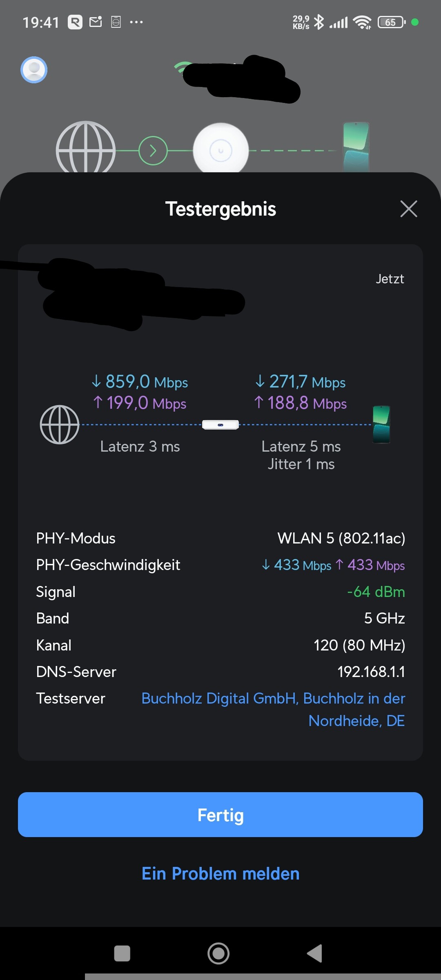This screenshot has width=441, height=980.
Task: Tap the gateway device icon in results card
Action: pyautogui.click(x=220, y=425)
